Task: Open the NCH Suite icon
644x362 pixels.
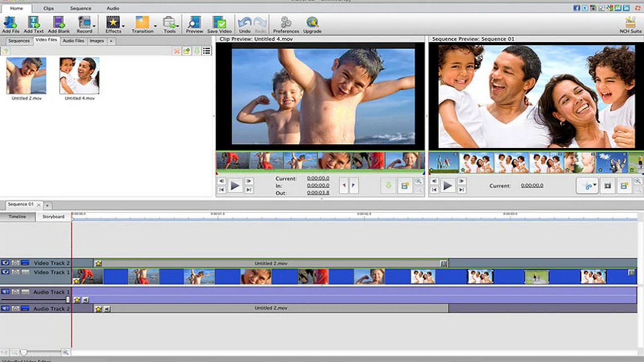Action: point(630,24)
